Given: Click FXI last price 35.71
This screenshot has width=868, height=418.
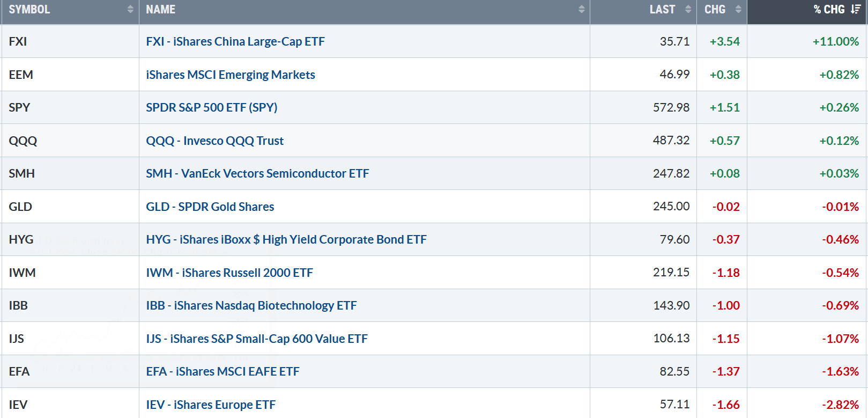Looking at the screenshot, I should tap(674, 41).
